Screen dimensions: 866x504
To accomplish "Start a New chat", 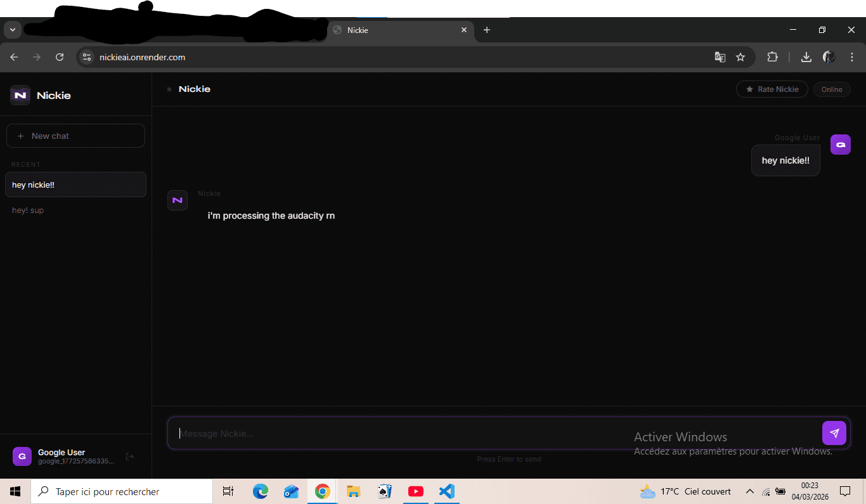I will click(x=75, y=135).
